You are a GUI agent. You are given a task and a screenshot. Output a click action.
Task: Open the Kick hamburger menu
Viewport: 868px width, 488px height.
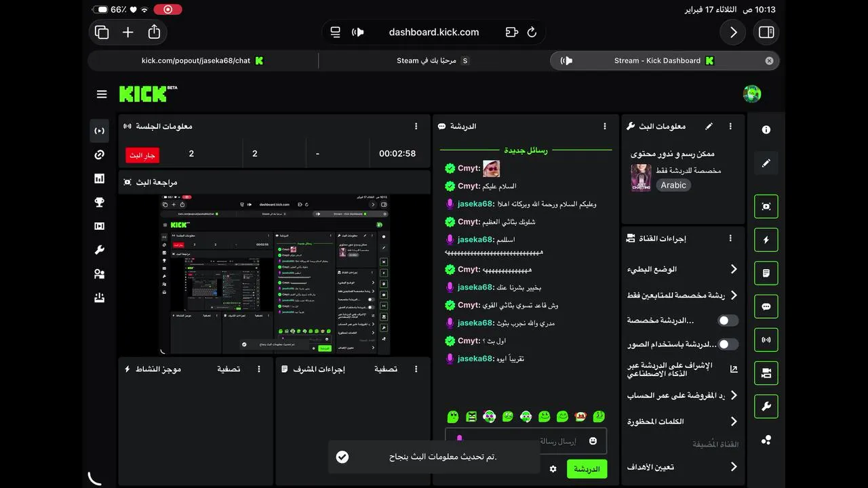click(102, 94)
